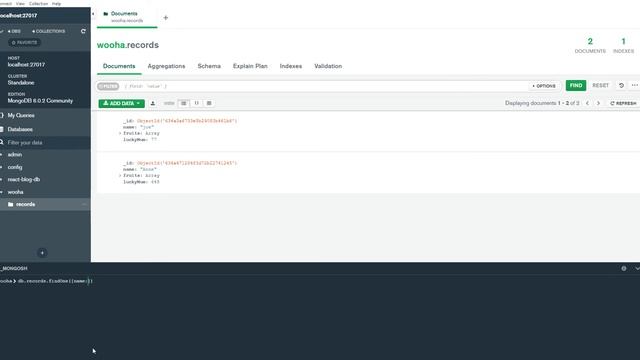Go to previous page of documents

587,103
